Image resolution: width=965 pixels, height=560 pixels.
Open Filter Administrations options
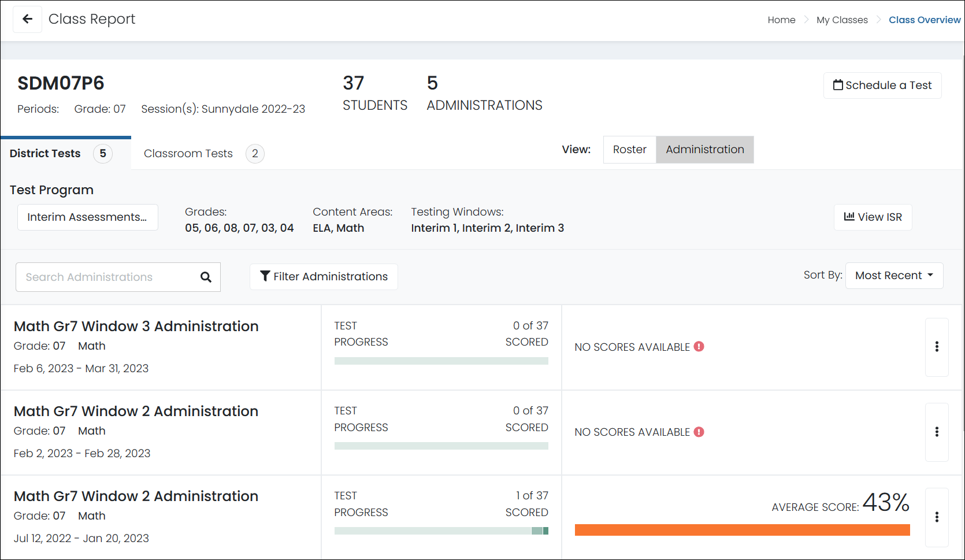coord(324,277)
